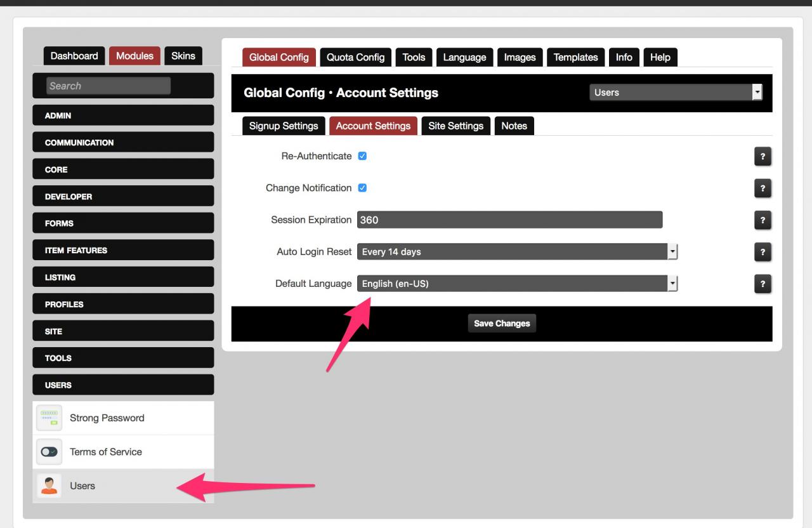Click the Strong Password module icon
812x528 pixels.
point(49,418)
